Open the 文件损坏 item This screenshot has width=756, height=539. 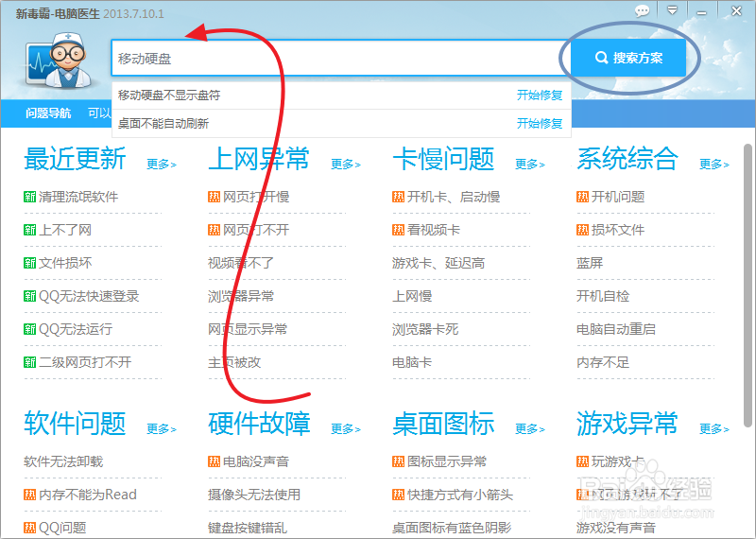65,263
